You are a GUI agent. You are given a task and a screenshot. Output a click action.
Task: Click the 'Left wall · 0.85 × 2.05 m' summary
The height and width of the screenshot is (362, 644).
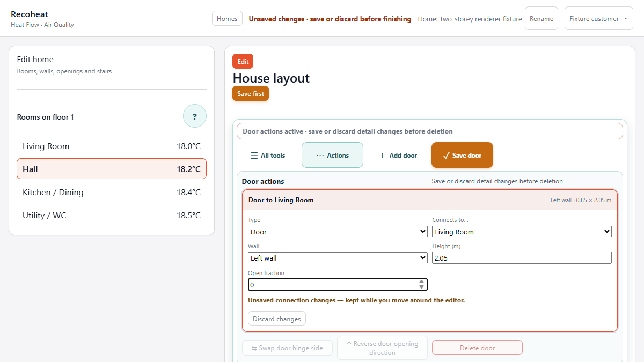pyautogui.click(x=581, y=200)
